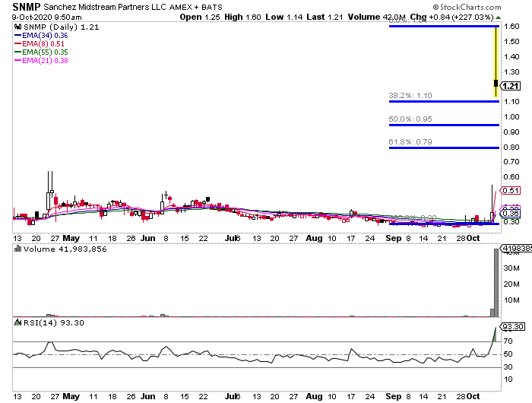This screenshot has width=532, height=403.
Task: Open the StockCharts.com copyright link
Action: coord(467,7)
